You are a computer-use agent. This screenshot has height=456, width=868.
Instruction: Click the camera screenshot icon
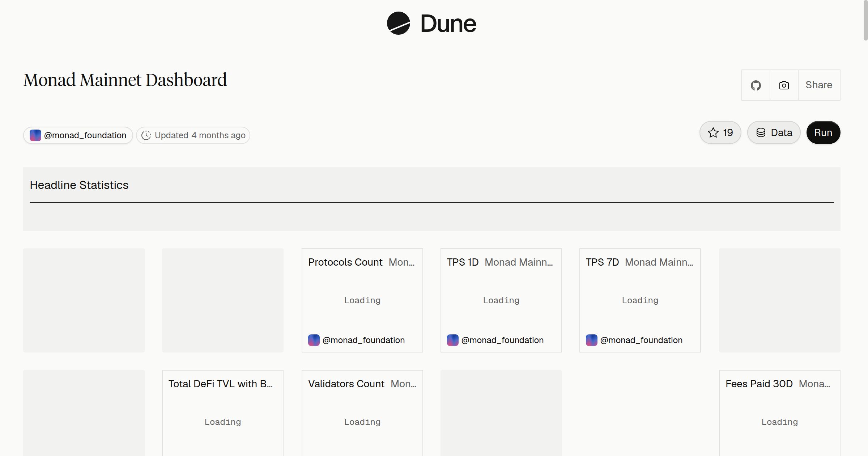[784, 85]
